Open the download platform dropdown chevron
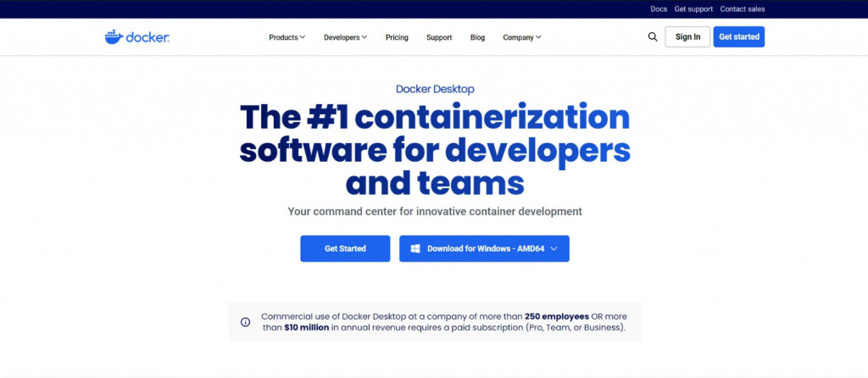The width and height of the screenshot is (868, 378). (x=554, y=249)
